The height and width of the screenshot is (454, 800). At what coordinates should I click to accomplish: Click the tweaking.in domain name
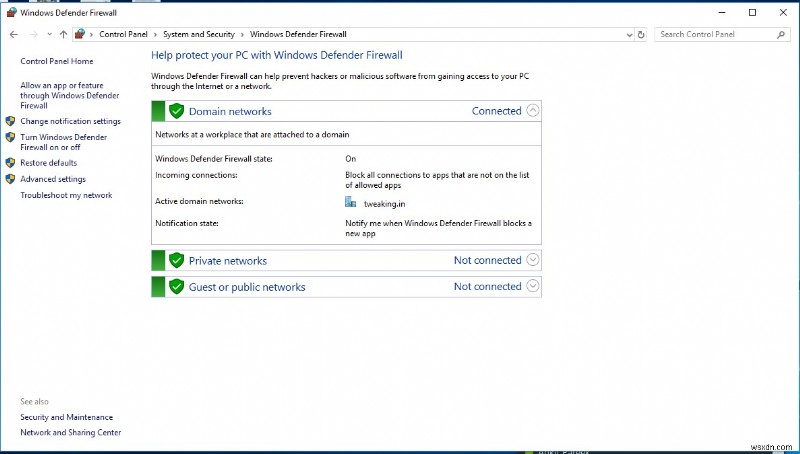[x=385, y=204]
